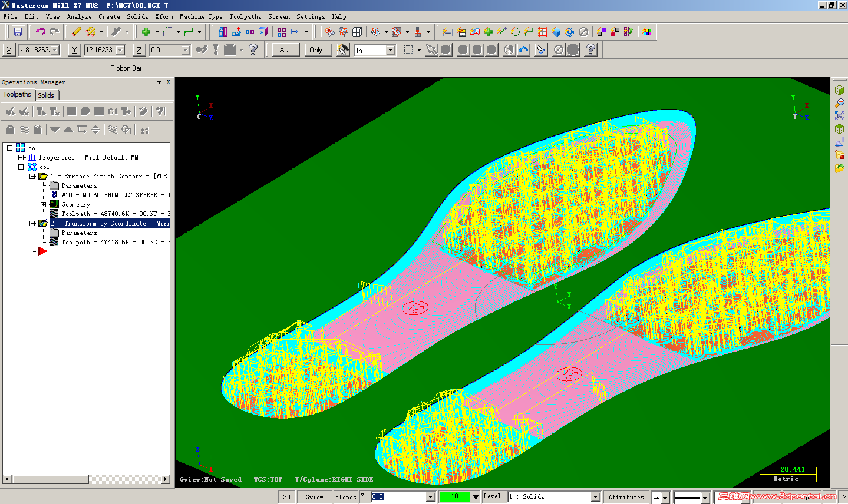The height and width of the screenshot is (504, 848).
Task: Click the green plus create-point icon
Action: (146, 32)
